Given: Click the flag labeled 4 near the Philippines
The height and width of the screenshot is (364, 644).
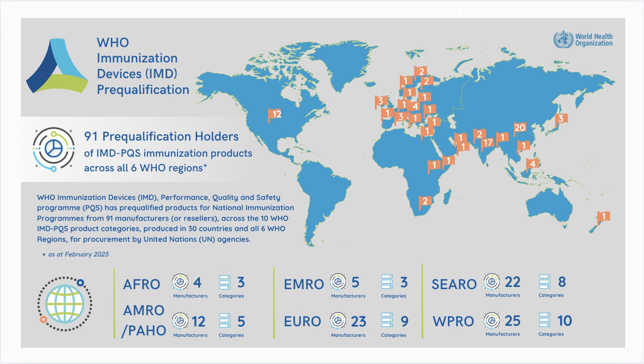Looking at the screenshot, I should click(x=532, y=164).
